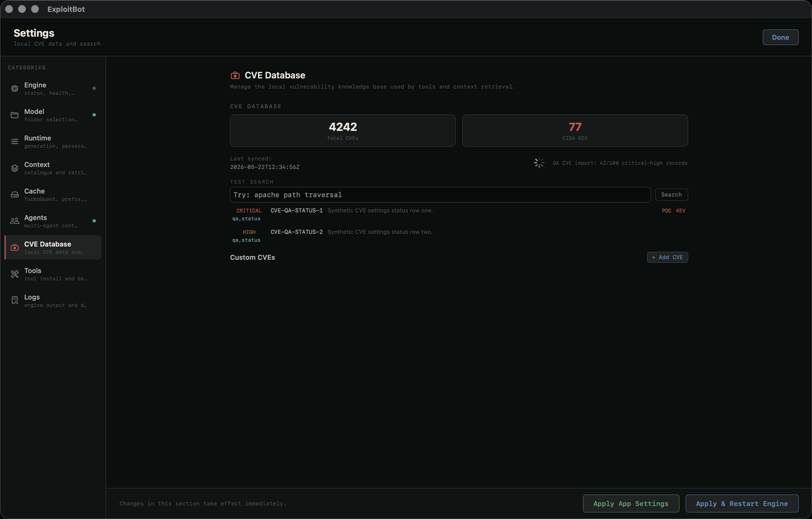Go to the Runtime category
812x519 pixels.
(x=53, y=141)
